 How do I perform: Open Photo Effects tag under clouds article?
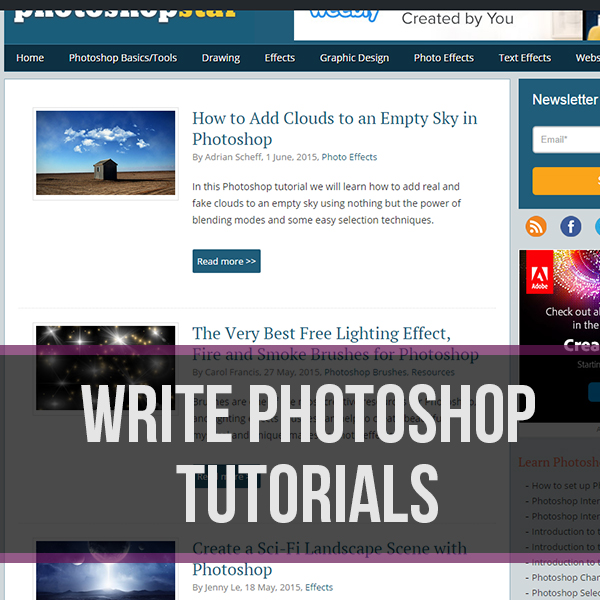pyautogui.click(x=349, y=157)
